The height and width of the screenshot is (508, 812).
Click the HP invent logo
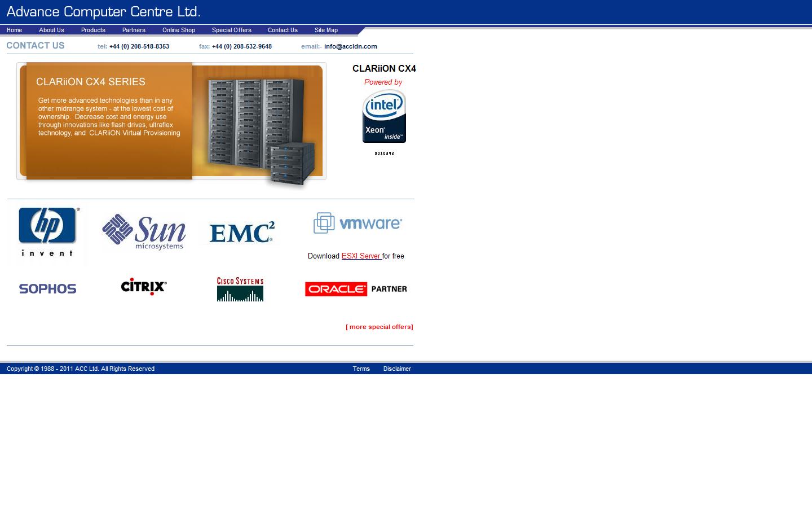click(47, 231)
